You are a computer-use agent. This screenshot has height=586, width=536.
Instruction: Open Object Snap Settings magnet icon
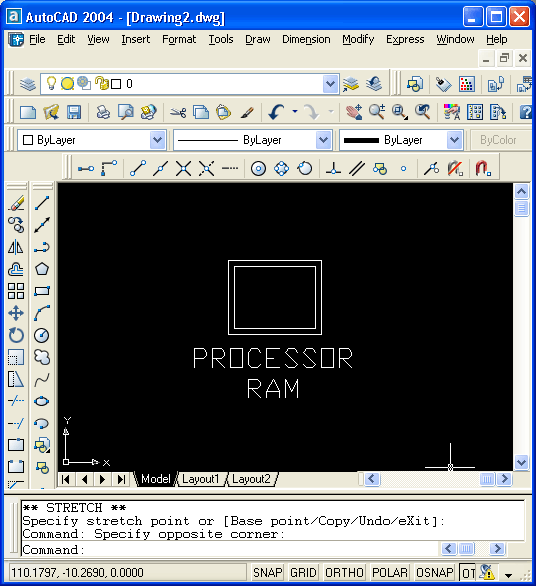click(x=483, y=169)
